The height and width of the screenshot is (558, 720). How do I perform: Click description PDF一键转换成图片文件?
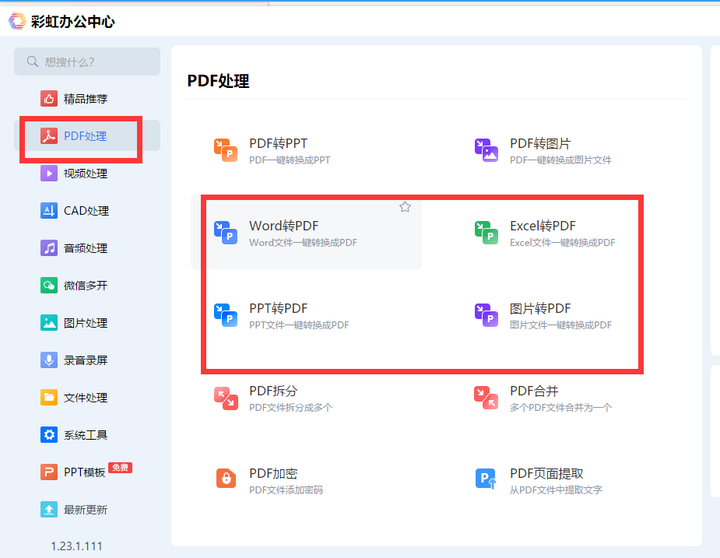pos(561,160)
